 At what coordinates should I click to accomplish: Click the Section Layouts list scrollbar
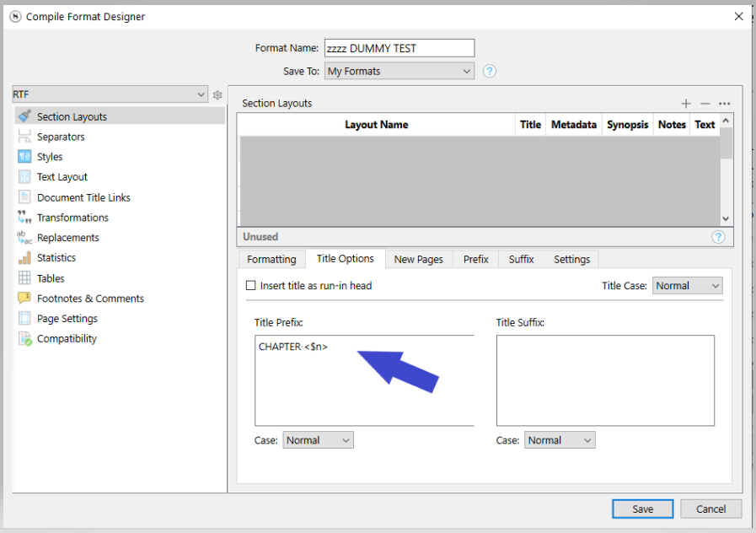tap(726, 169)
